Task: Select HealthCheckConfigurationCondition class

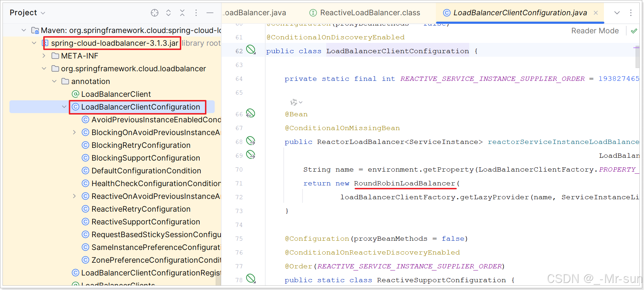Action: point(156,184)
